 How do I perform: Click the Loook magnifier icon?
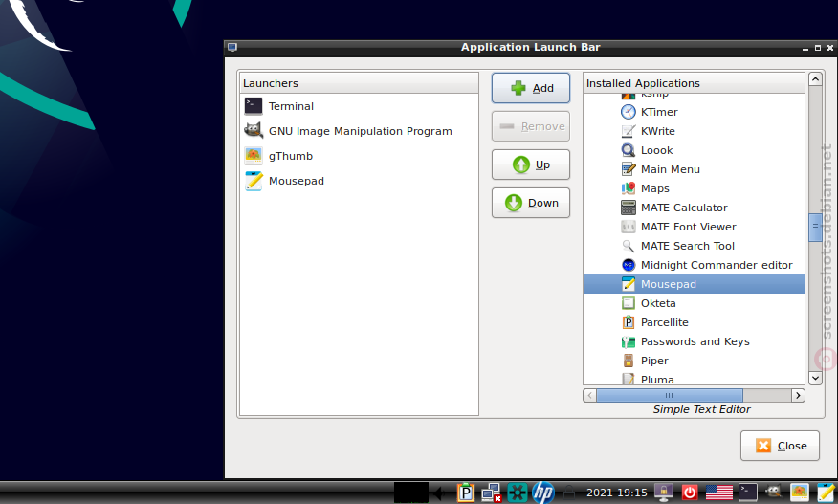coord(628,150)
